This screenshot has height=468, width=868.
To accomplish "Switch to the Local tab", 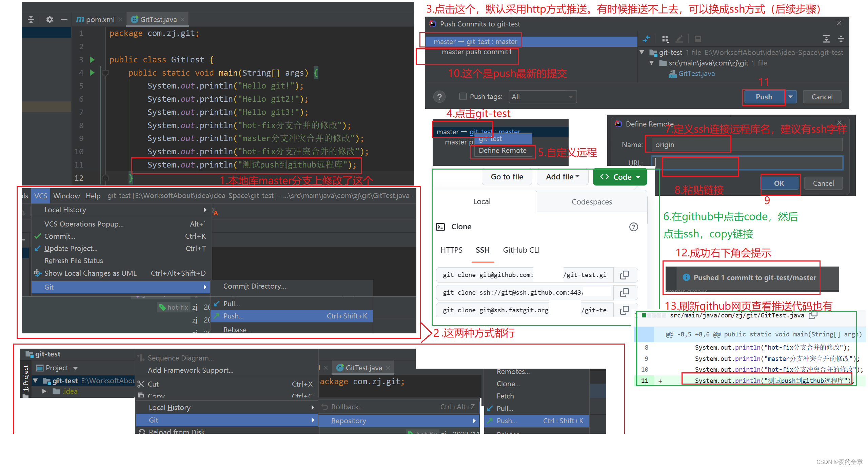I will tap(481, 201).
